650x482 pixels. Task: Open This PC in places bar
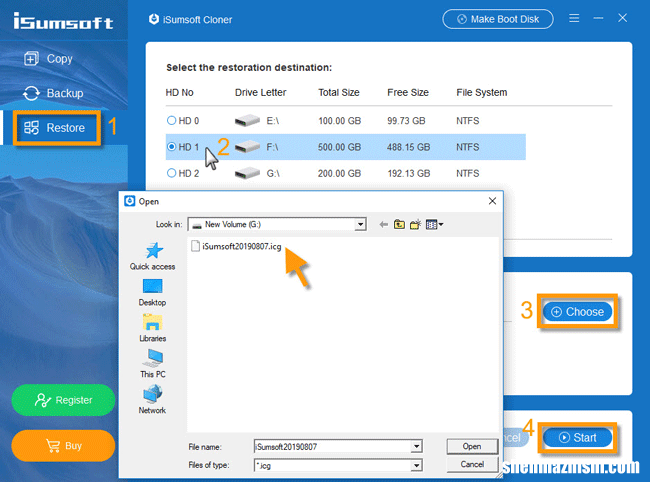(x=153, y=364)
